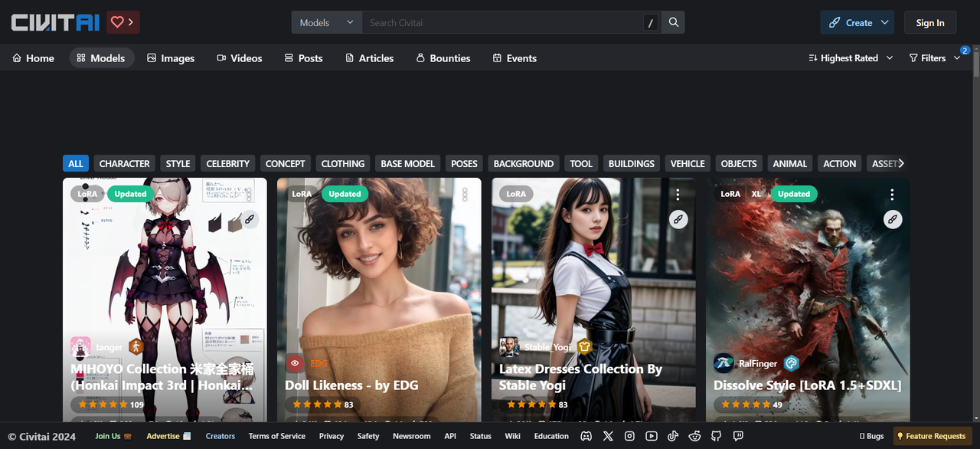The width and height of the screenshot is (980, 449).
Task: Open the Articles tab
Action: click(x=370, y=58)
